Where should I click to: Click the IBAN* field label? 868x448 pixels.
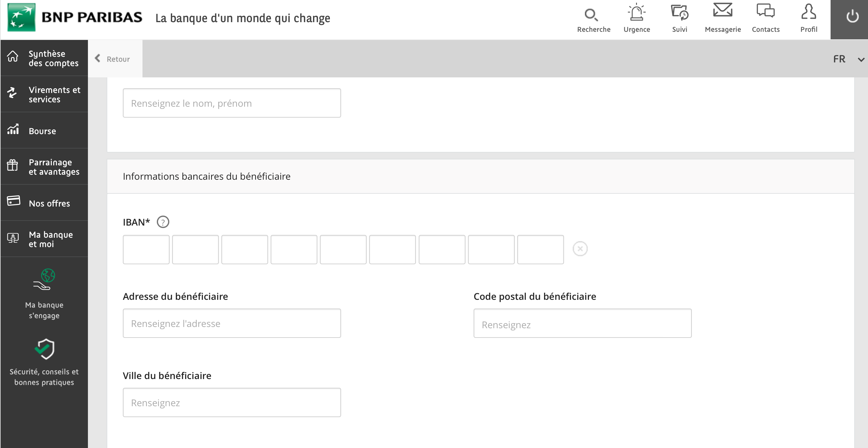[x=136, y=222]
